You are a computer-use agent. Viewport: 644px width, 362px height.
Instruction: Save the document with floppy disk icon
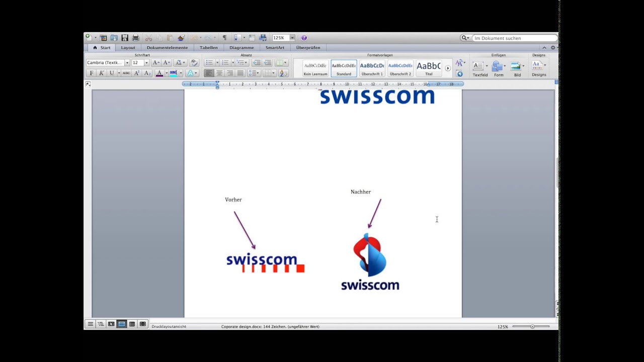[125, 38]
